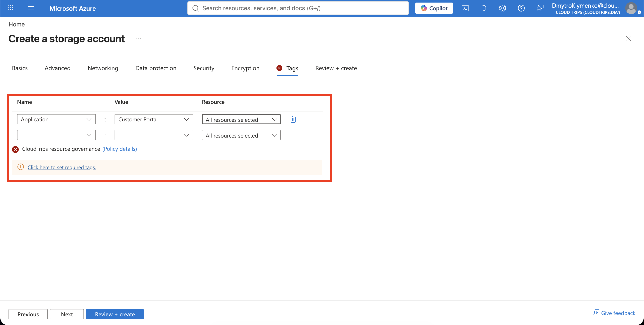The width and height of the screenshot is (644, 325).
Task: Open feedback icon in top bar
Action: click(540, 8)
